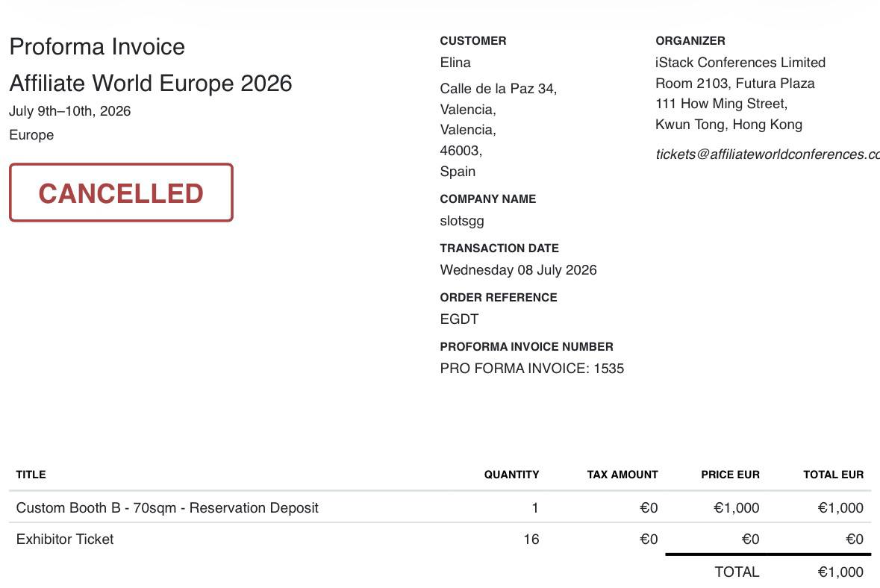Click order reference EGDT
Image resolution: width=880 pixels, height=588 pixels.
[459, 319]
